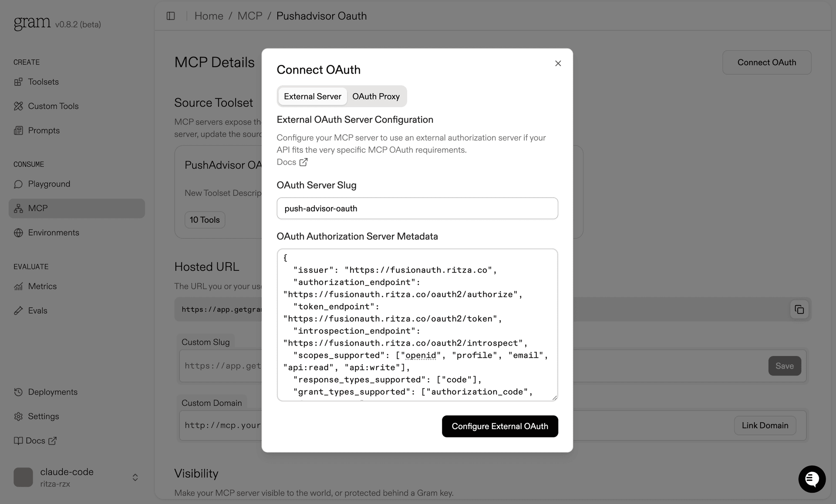Viewport: 836px width, 504px height.
Task: Copy the hosted URL
Action: 799,309
